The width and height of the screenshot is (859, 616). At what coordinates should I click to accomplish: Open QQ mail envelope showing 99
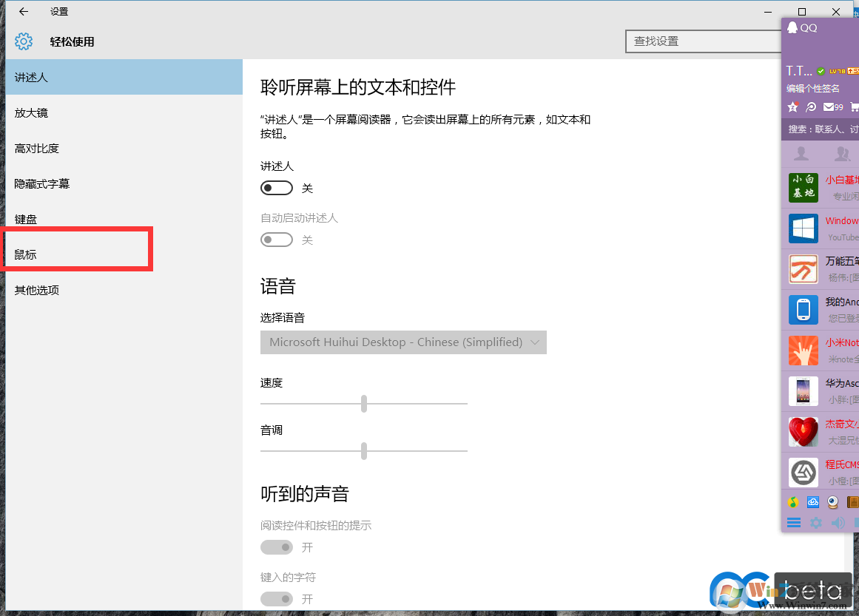tap(833, 106)
